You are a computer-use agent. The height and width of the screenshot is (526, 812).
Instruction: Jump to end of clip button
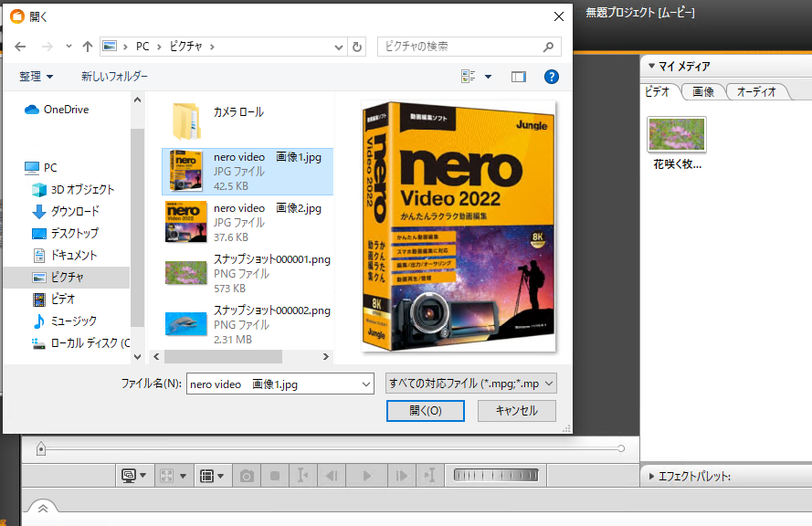pos(430,476)
